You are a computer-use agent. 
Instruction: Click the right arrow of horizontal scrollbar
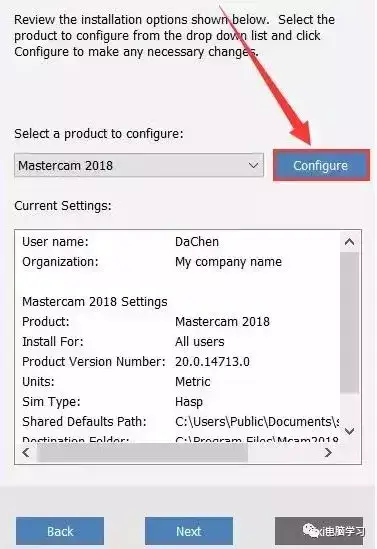click(328, 452)
